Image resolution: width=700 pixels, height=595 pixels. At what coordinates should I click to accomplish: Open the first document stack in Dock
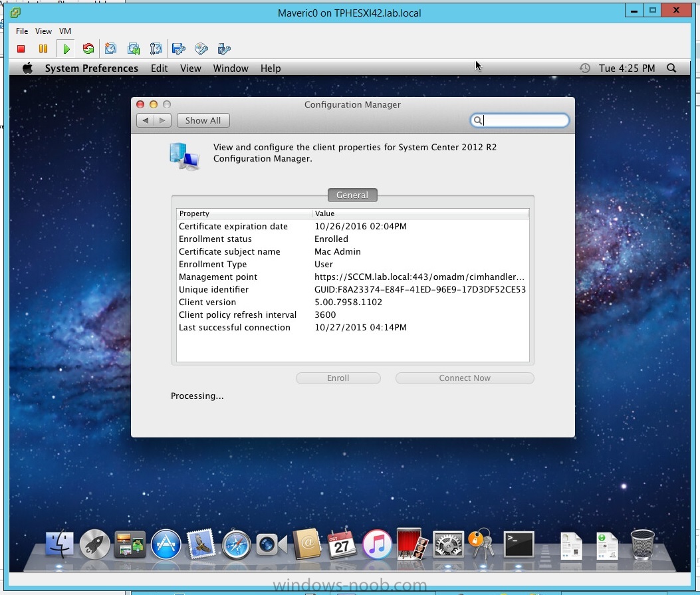point(572,546)
